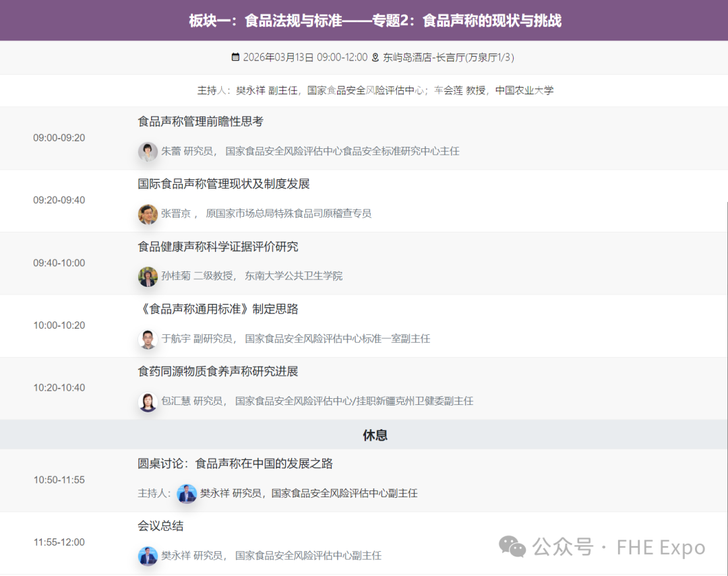
Task: Click 包汇慧's circular photo
Action: tap(148, 401)
